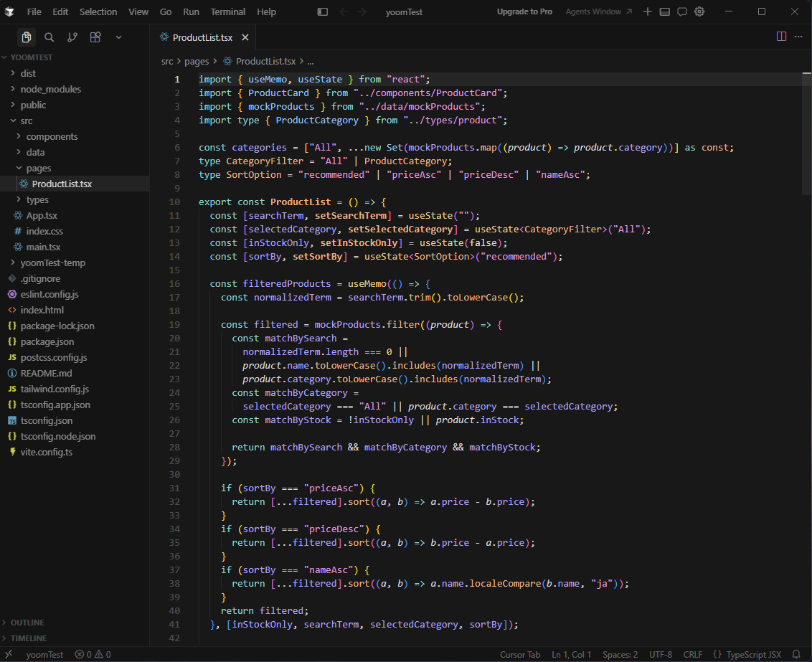Toggle the primary sidebar layout icon
Image resolution: width=812 pixels, height=662 pixels.
coord(323,11)
